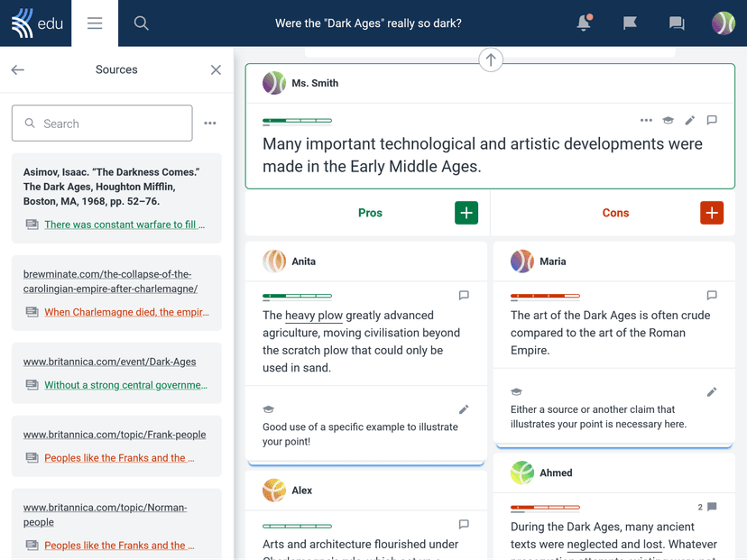Navigate up to the parent claim arrow
Viewport: 747px width, 560px height.
[491, 60]
